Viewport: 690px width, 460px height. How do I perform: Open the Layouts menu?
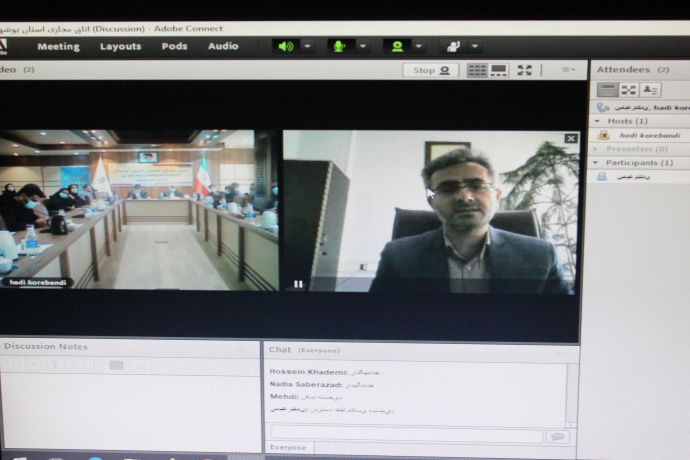(120, 46)
